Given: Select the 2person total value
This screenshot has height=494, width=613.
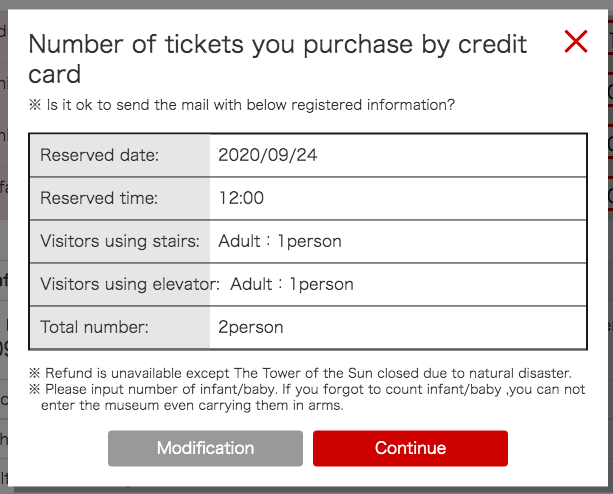Looking at the screenshot, I should (251, 327).
